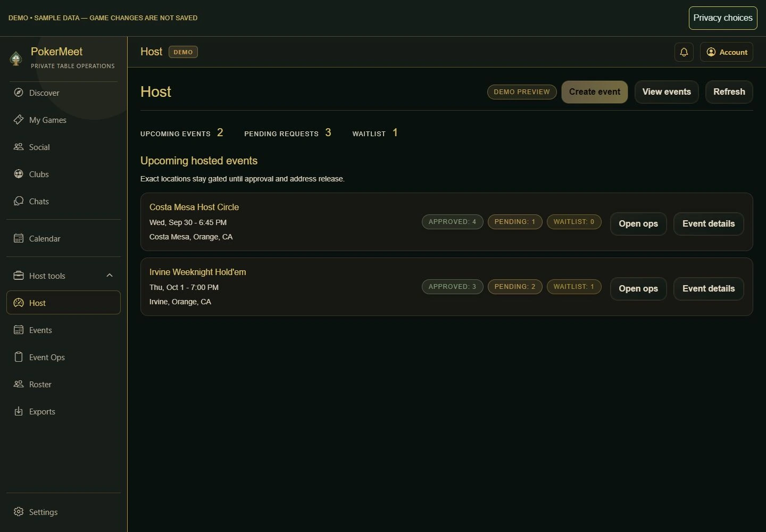The width and height of the screenshot is (766, 532).
Task: Click the Pending Requests count 3
Action: click(x=328, y=132)
